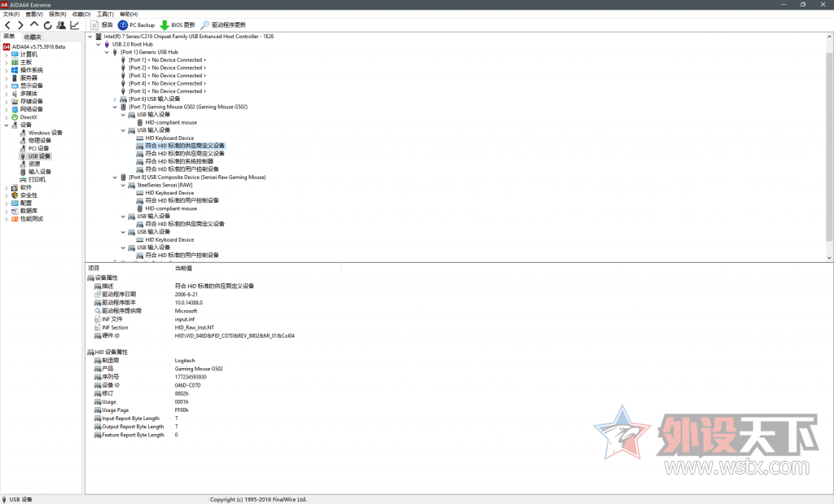Open the 文件(F) menu
834x504 pixels.
(11, 15)
